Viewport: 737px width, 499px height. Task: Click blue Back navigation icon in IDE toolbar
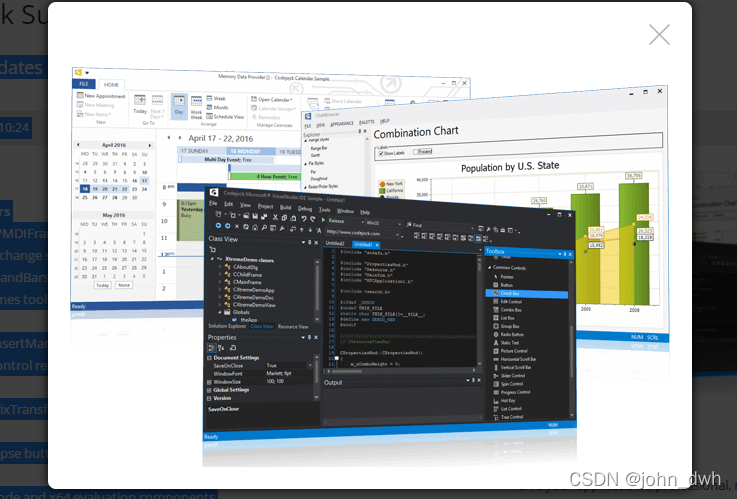[219, 226]
